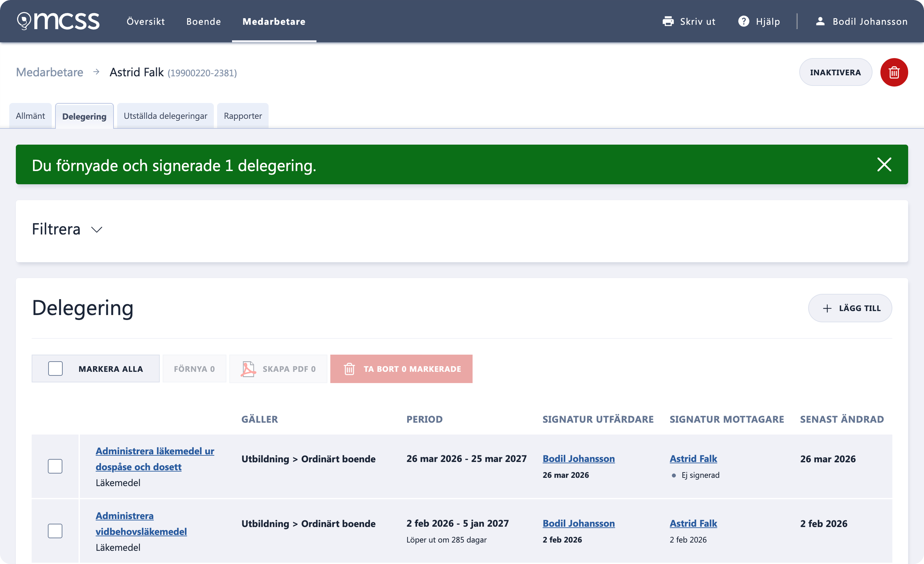Viewport: 924px width, 564px height.
Task: Click the Inaktivera button
Action: coord(835,72)
